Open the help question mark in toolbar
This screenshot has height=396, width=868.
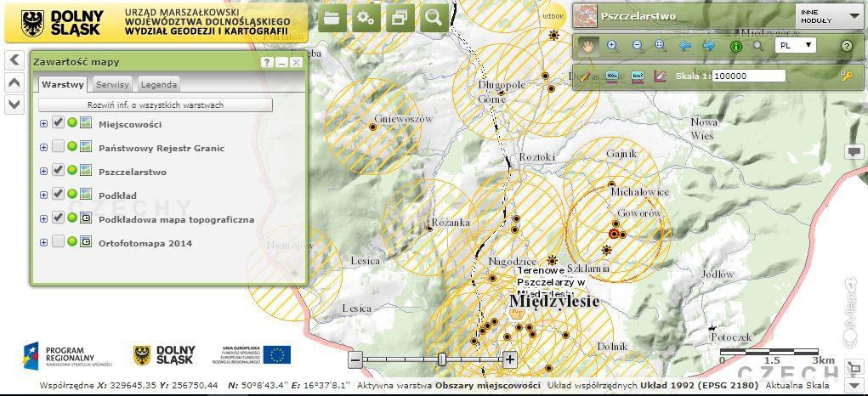pos(847,46)
